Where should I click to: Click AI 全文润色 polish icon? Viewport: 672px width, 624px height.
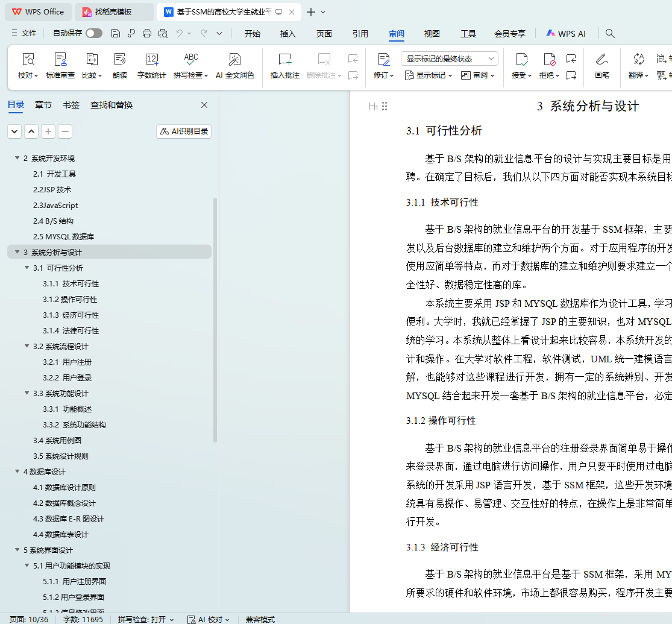(234, 60)
